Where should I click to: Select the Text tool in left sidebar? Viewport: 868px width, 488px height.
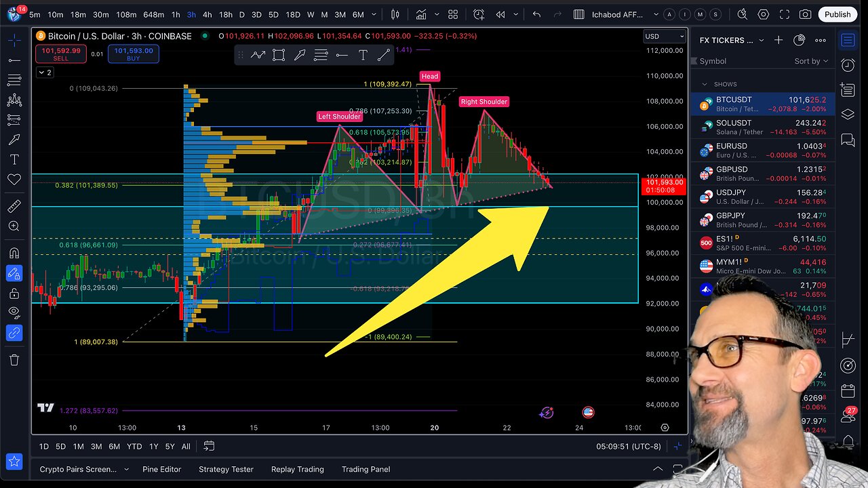(14, 160)
